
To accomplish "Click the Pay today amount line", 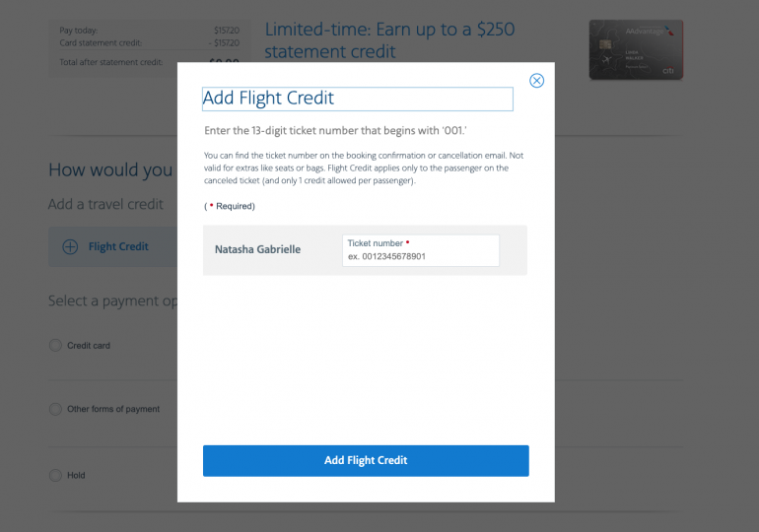I will pyautogui.click(x=148, y=31).
